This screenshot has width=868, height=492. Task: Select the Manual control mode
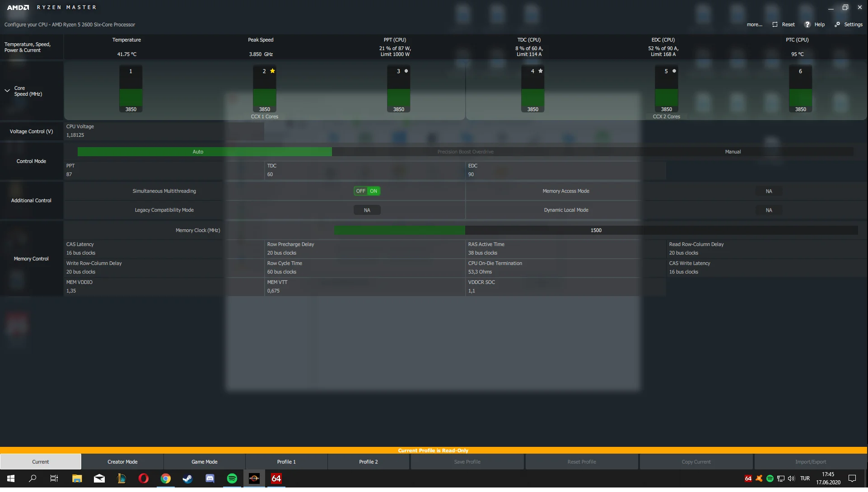tap(733, 152)
